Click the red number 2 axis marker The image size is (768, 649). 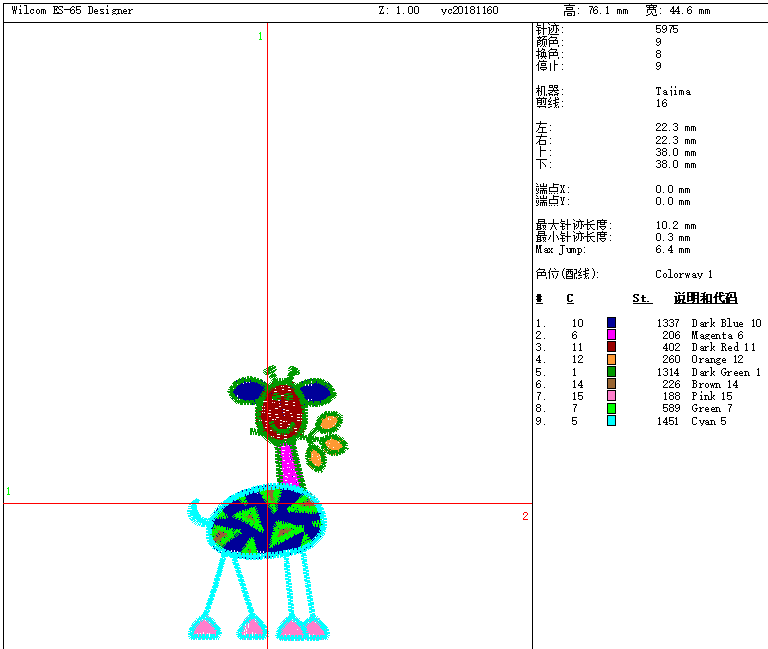[x=524, y=516]
